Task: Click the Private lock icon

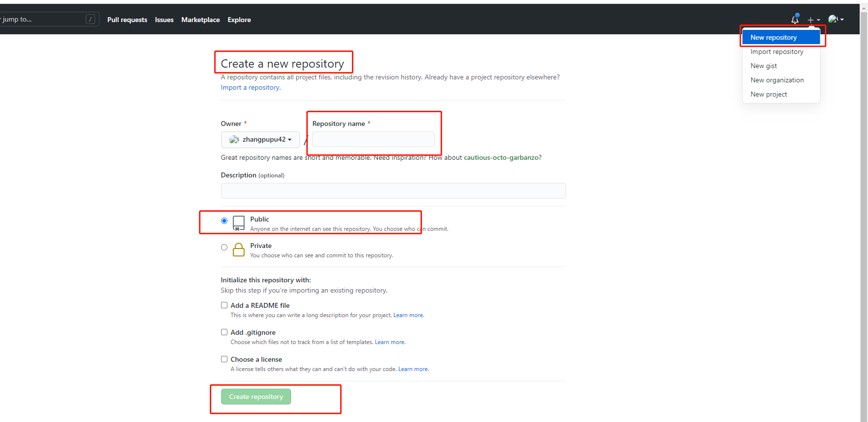Action: tap(239, 249)
